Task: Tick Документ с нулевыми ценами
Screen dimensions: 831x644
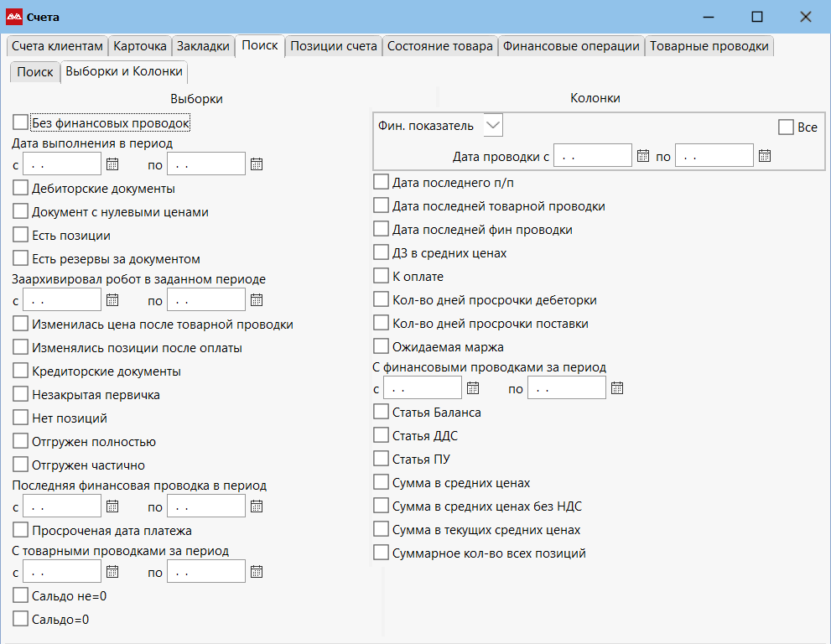Action: click(20, 211)
